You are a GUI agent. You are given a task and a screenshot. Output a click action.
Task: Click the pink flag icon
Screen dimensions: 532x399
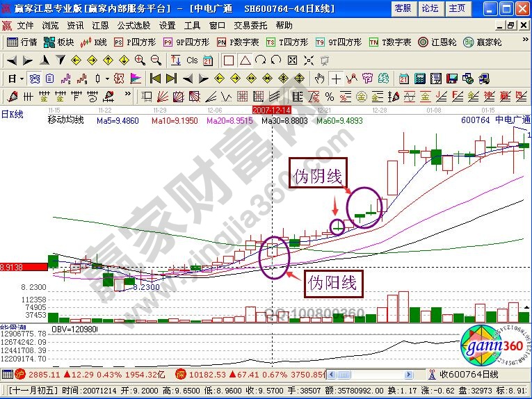click(x=136, y=79)
